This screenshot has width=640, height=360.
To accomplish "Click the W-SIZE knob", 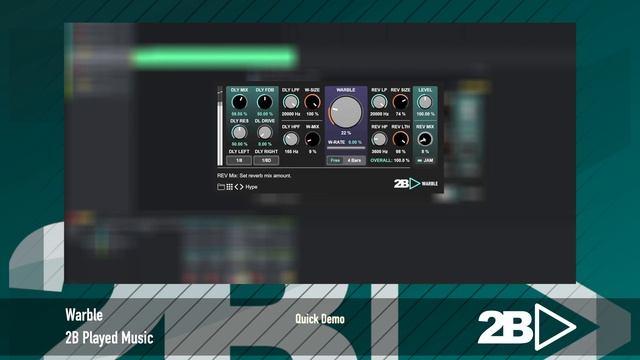I will 312,102.
